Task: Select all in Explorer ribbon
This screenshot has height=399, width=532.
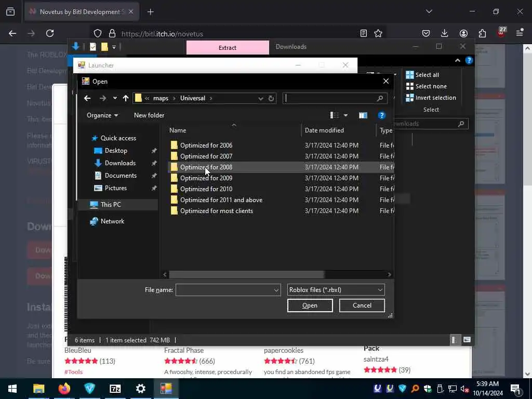Action: pos(422,75)
